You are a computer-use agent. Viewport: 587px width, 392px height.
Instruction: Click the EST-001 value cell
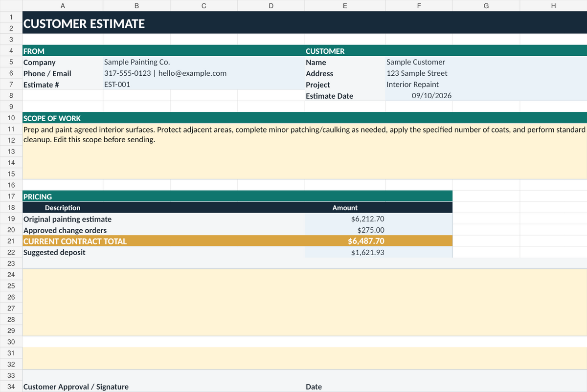pos(203,85)
